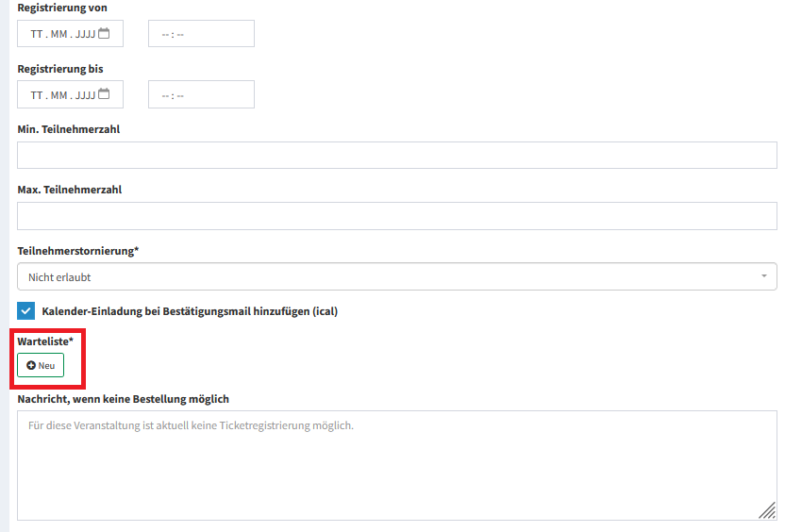The width and height of the screenshot is (785, 532).
Task: Focus the Nachricht, wenn keine Bestellung möglich textarea
Action: pyautogui.click(x=396, y=465)
